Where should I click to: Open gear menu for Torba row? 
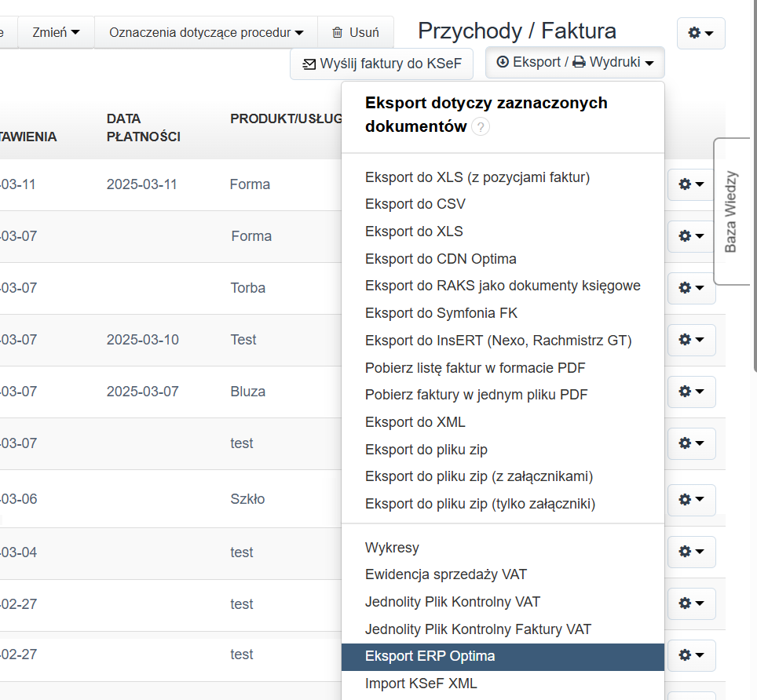691,288
